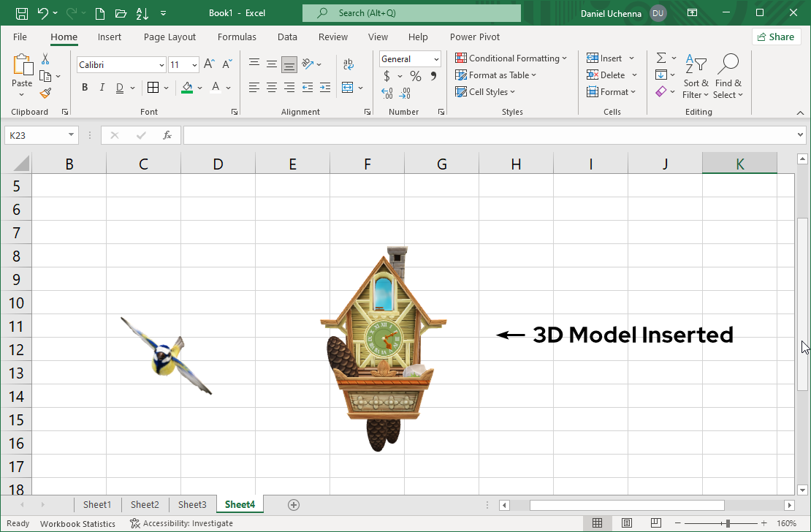This screenshot has width=811, height=532.
Task: Select the Fill Color bucket icon
Action: pos(187,87)
